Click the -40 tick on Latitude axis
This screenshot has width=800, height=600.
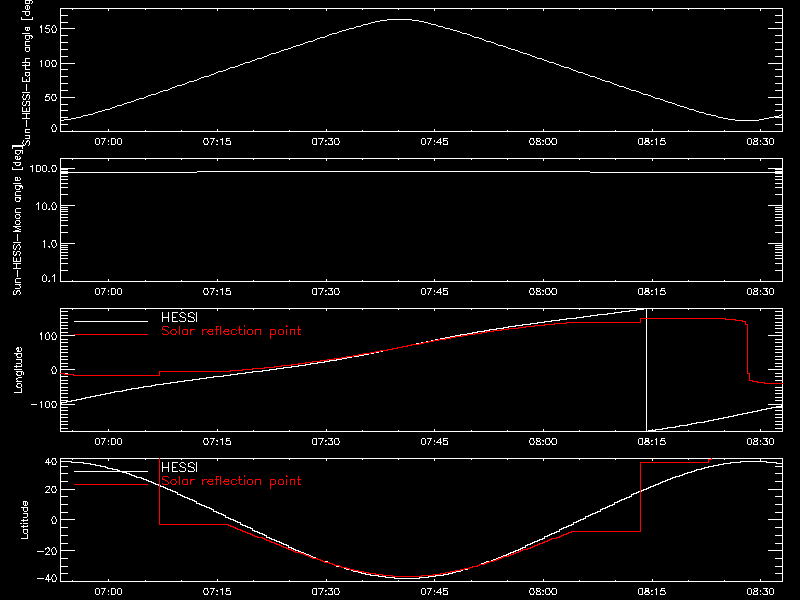click(47, 579)
